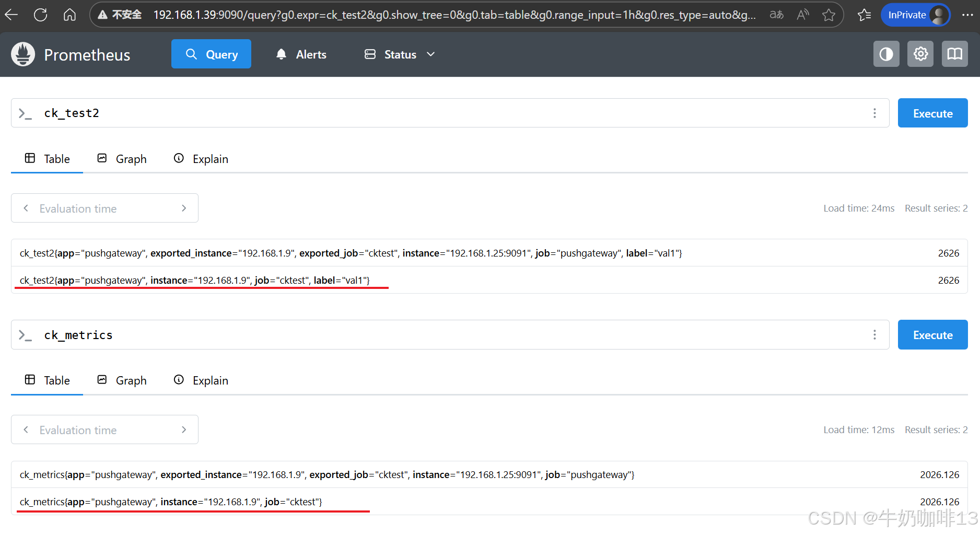Switch to Graph tab for ck_test2
The image size is (980, 535).
[122, 159]
